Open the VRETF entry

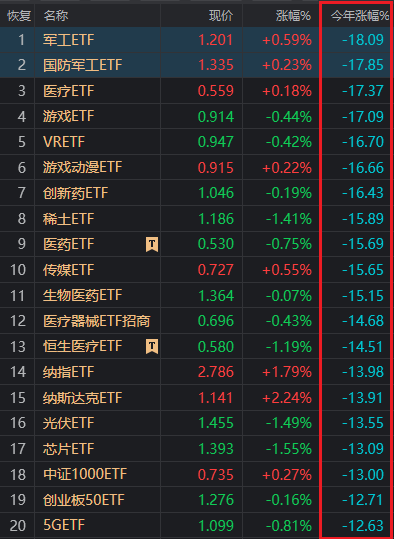197,142
